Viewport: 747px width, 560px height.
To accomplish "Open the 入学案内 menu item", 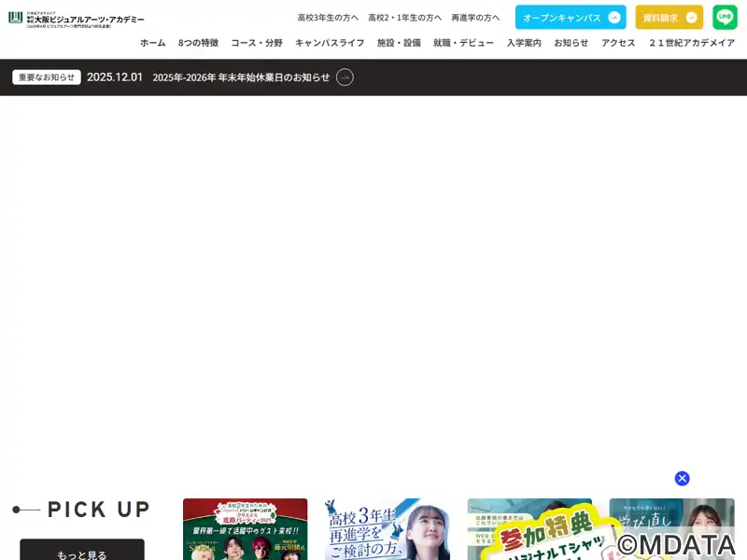I will pyautogui.click(x=524, y=43).
